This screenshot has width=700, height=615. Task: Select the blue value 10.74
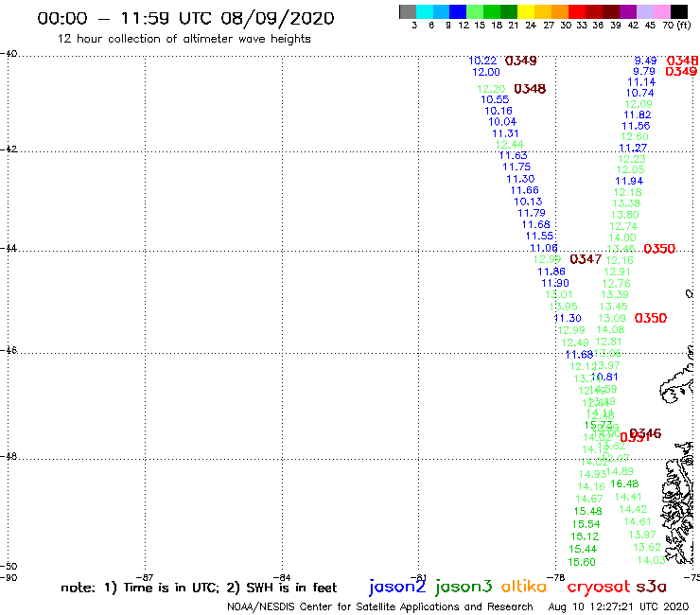[639, 93]
